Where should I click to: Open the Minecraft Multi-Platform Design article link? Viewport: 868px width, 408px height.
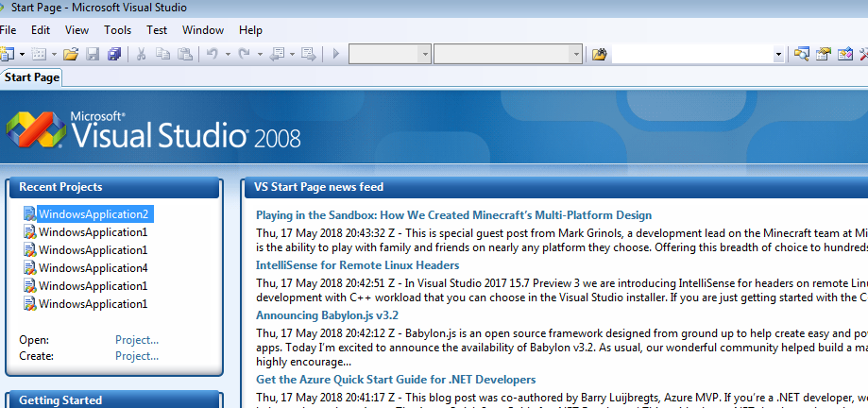pos(453,215)
